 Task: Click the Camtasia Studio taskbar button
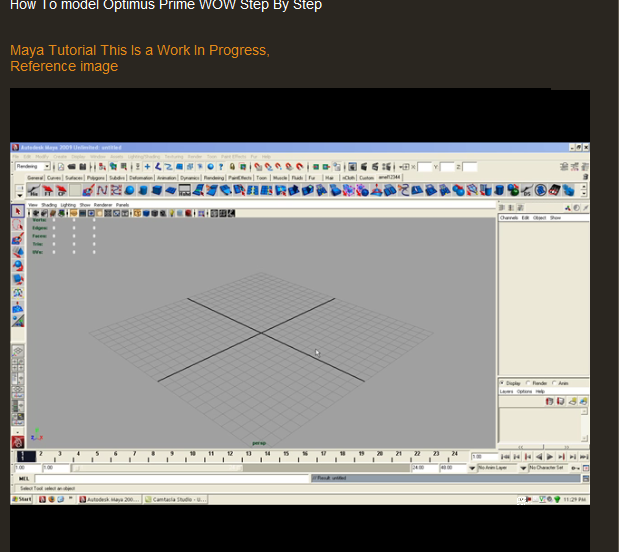[175, 499]
